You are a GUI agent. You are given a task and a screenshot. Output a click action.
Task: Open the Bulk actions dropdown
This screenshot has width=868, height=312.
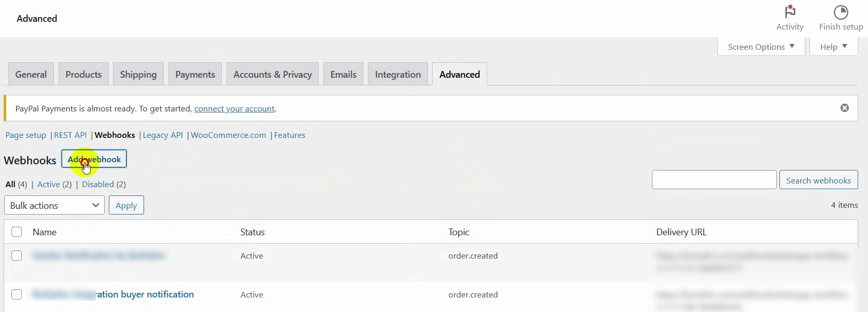tap(54, 205)
